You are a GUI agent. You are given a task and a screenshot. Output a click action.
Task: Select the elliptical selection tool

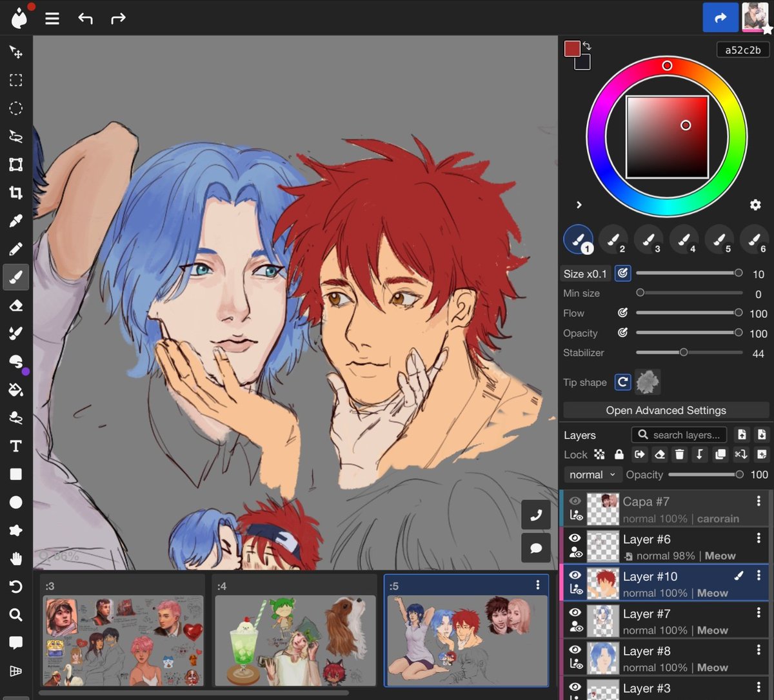16,108
